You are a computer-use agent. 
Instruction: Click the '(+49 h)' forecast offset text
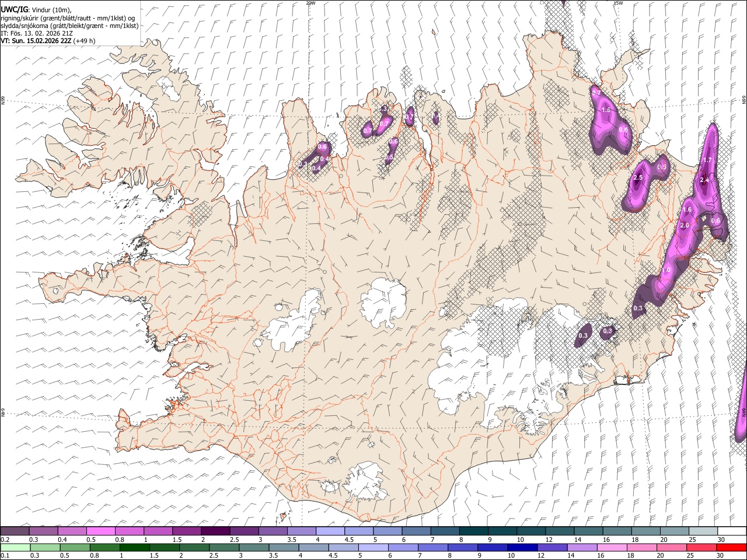point(85,41)
